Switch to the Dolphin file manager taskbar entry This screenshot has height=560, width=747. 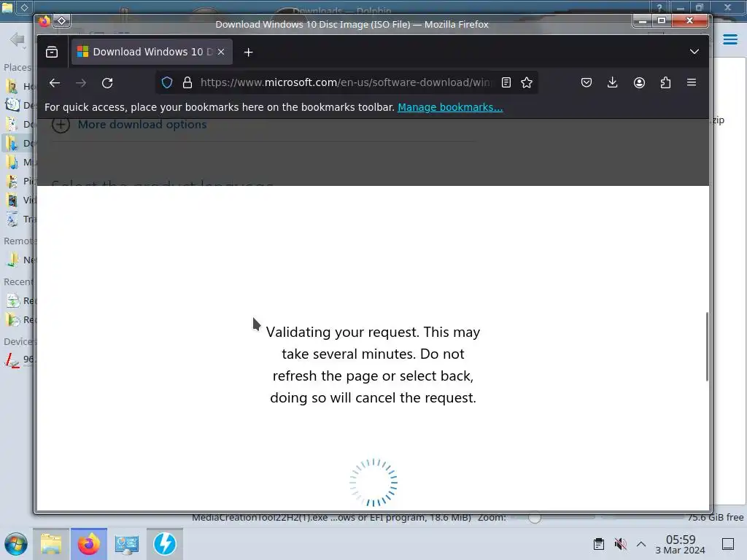click(x=51, y=544)
